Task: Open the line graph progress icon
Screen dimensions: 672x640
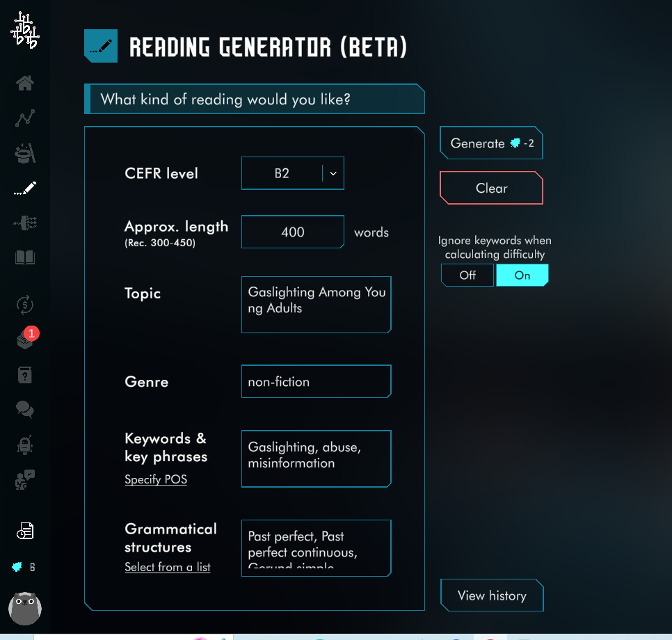Action: [25, 118]
